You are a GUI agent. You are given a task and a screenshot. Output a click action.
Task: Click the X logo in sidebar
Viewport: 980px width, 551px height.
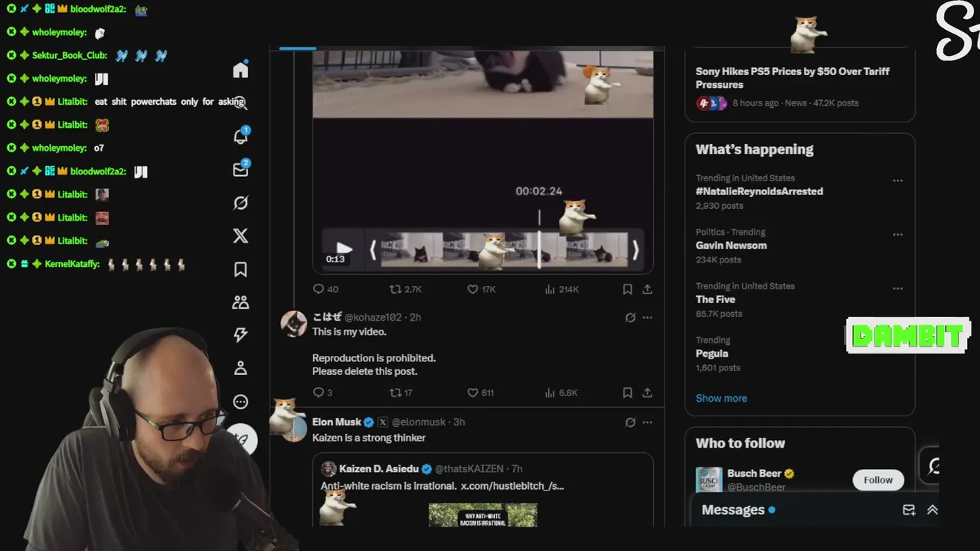(240, 236)
